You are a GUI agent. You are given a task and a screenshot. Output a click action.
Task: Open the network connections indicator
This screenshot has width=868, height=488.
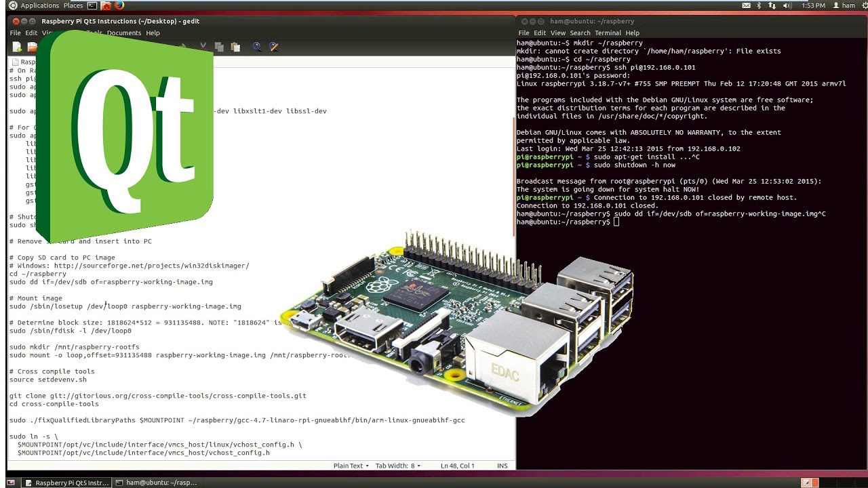coord(773,5)
